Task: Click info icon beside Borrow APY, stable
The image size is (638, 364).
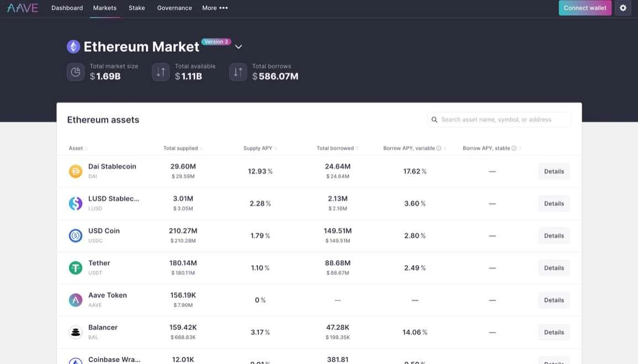Action: [514, 149]
